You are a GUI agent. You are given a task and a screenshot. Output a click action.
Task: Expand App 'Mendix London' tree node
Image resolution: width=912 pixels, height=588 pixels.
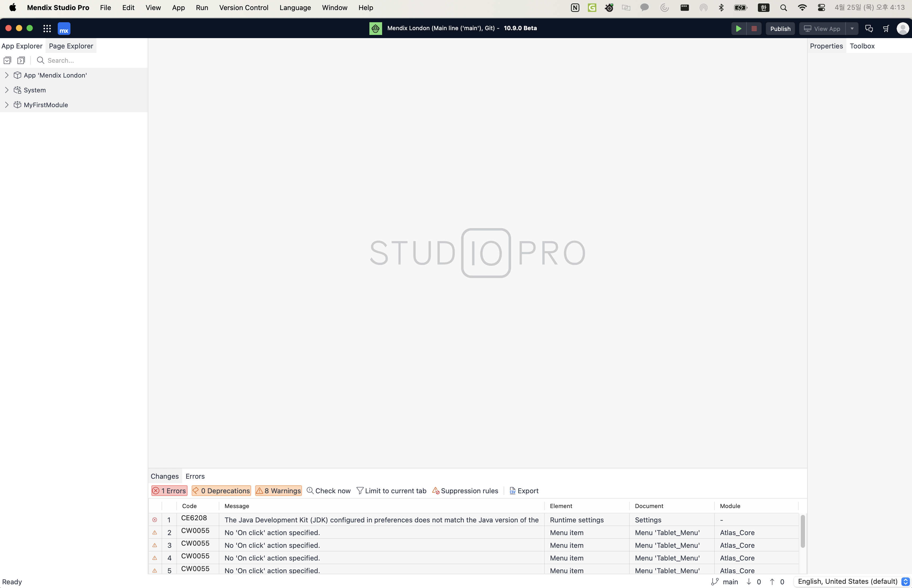coord(7,75)
